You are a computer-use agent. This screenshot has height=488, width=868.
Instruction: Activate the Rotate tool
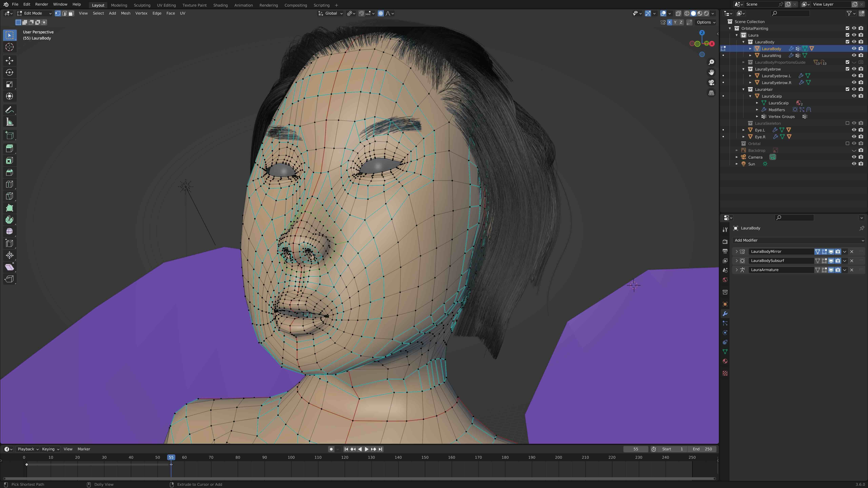9,72
